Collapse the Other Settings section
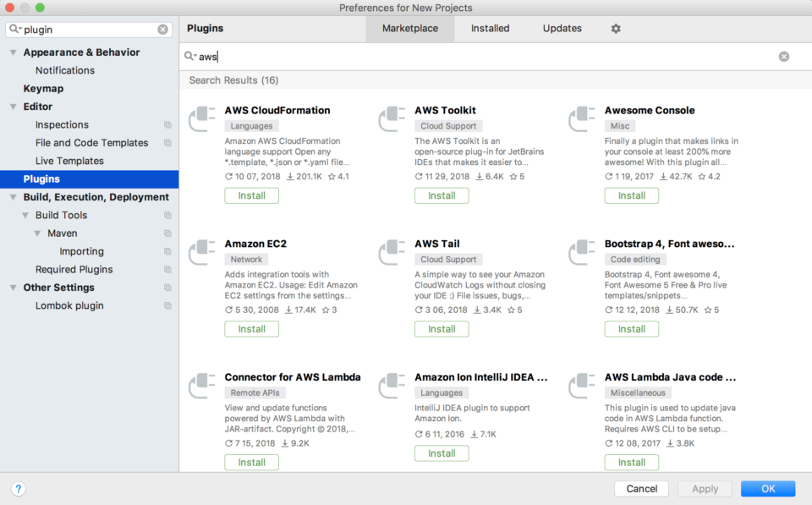 [14, 288]
